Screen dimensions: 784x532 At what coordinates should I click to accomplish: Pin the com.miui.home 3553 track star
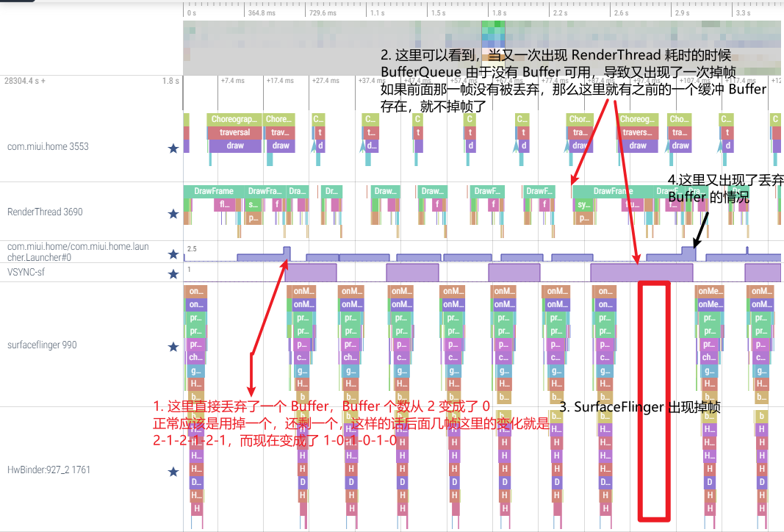point(173,148)
